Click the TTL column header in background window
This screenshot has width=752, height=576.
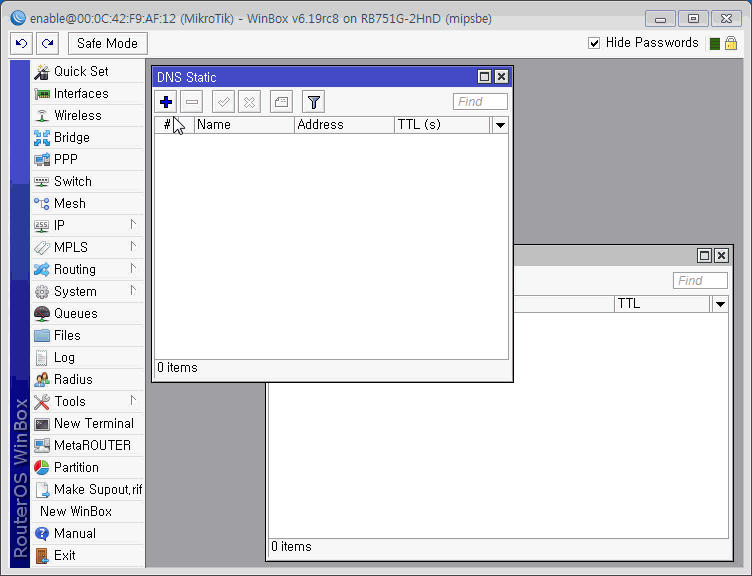[662, 304]
